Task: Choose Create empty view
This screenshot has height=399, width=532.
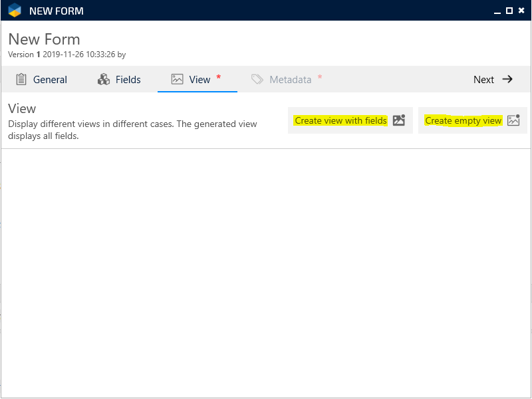Action: [463, 120]
